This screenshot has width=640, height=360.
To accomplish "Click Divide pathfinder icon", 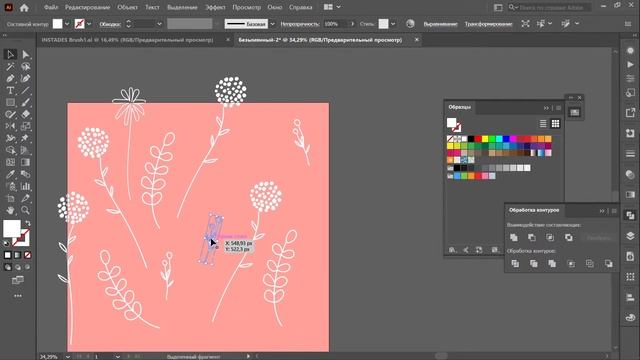I will click(x=515, y=264).
